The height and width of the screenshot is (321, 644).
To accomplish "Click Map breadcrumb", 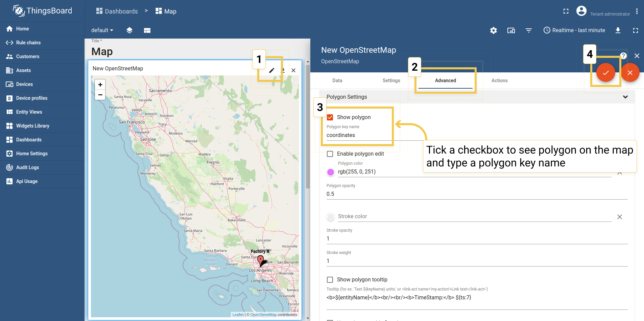I will click(x=166, y=11).
